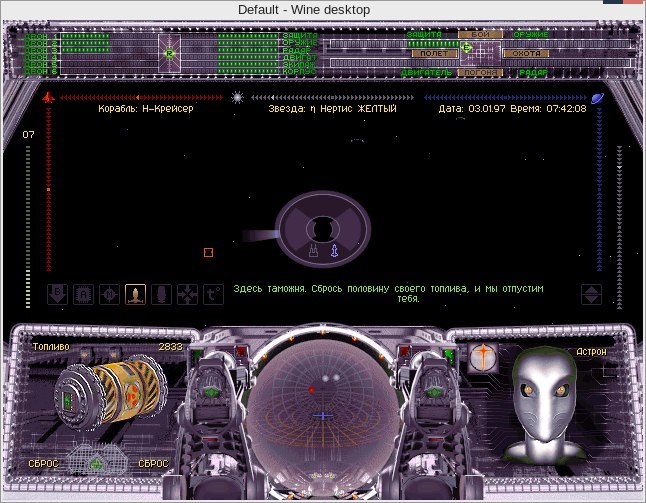This screenshot has height=503, width=646.
Task: Select the БОЙ mode button
Action: 480,34
